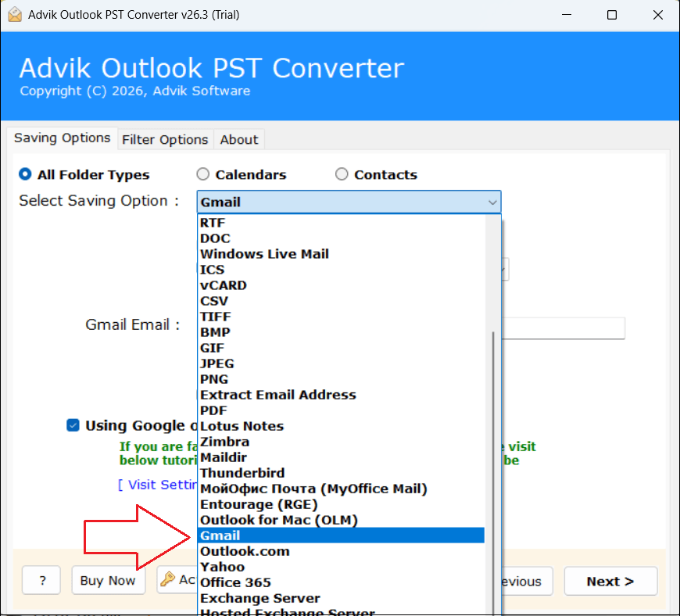
Task: Pick BMP in the saving list
Action: tap(341, 332)
